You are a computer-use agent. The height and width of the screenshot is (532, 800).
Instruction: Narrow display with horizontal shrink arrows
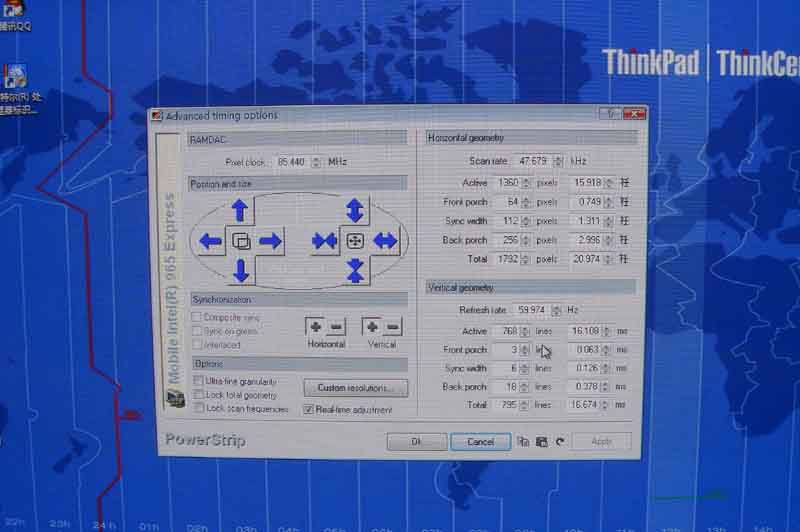pos(324,241)
